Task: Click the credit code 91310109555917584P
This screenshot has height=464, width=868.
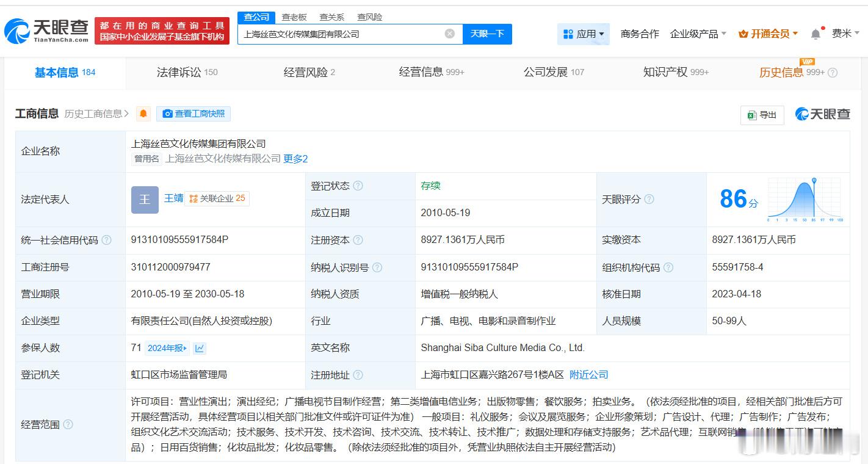Action: tap(179, 240)
